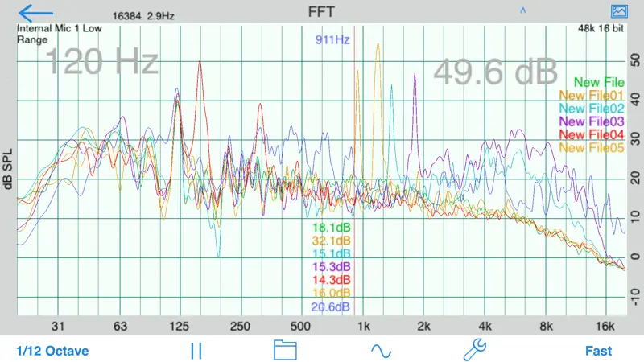This screenshot has width=644, height=362.
Task: Click the 8k frequency axis label
Action: pos(546,327)
